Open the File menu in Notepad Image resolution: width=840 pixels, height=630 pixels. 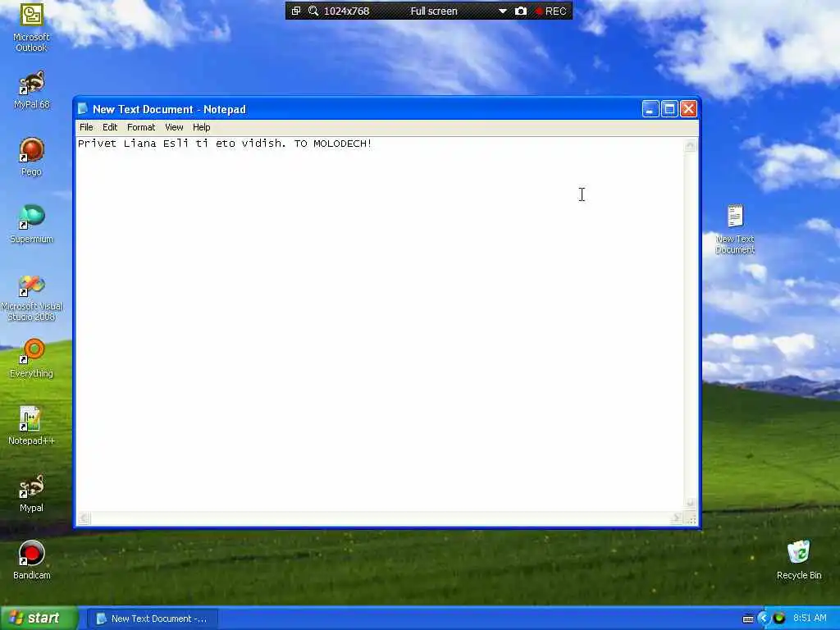[86, 127]
